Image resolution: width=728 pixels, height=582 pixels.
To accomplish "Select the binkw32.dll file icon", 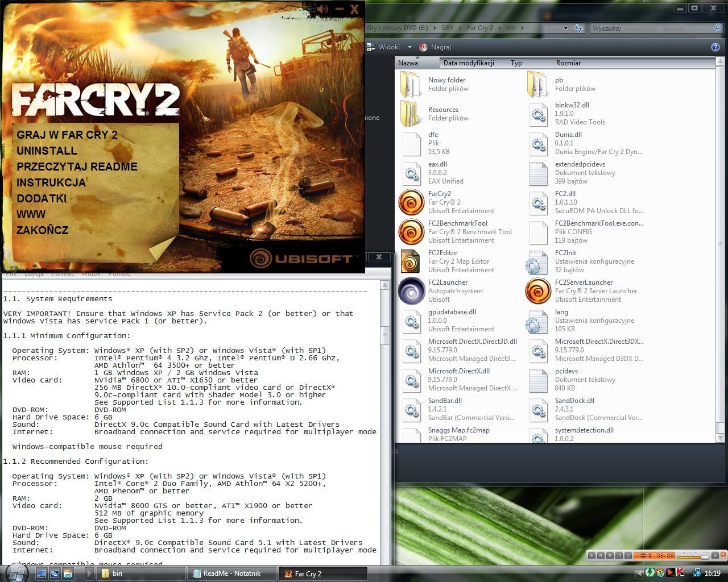I will pyautogui.click(x=538, y=114).
